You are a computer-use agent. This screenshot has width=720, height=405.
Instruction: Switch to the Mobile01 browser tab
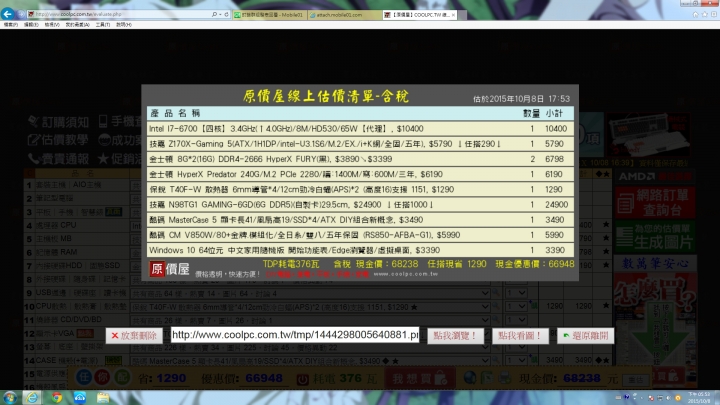tap(269, 15)
